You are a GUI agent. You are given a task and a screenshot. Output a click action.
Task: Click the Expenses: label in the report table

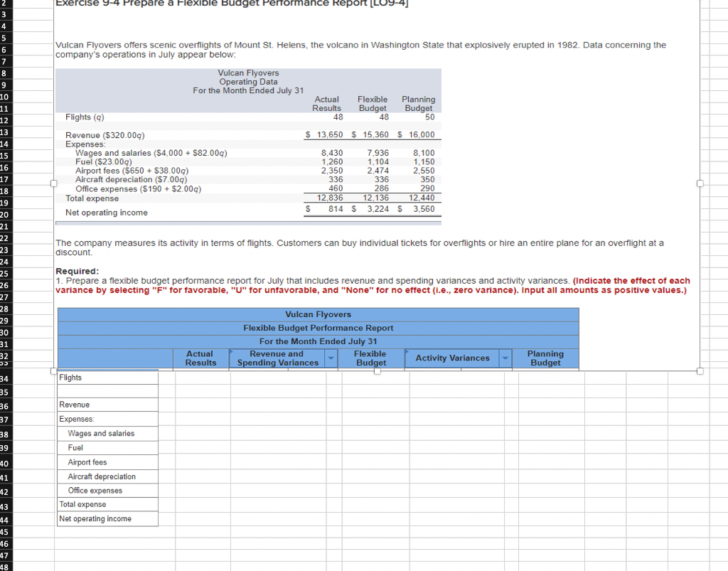pyautogui.click(x=107, y=419)
